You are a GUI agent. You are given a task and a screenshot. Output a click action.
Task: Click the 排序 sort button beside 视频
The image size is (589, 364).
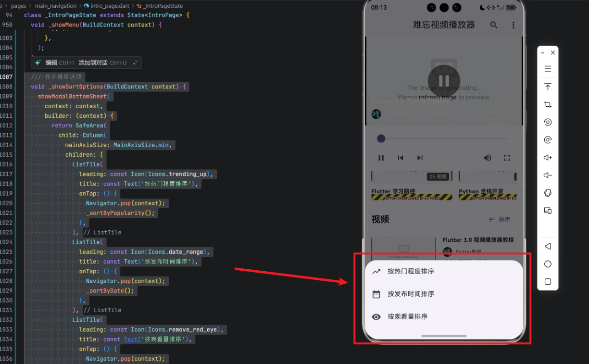click(500, 219)
